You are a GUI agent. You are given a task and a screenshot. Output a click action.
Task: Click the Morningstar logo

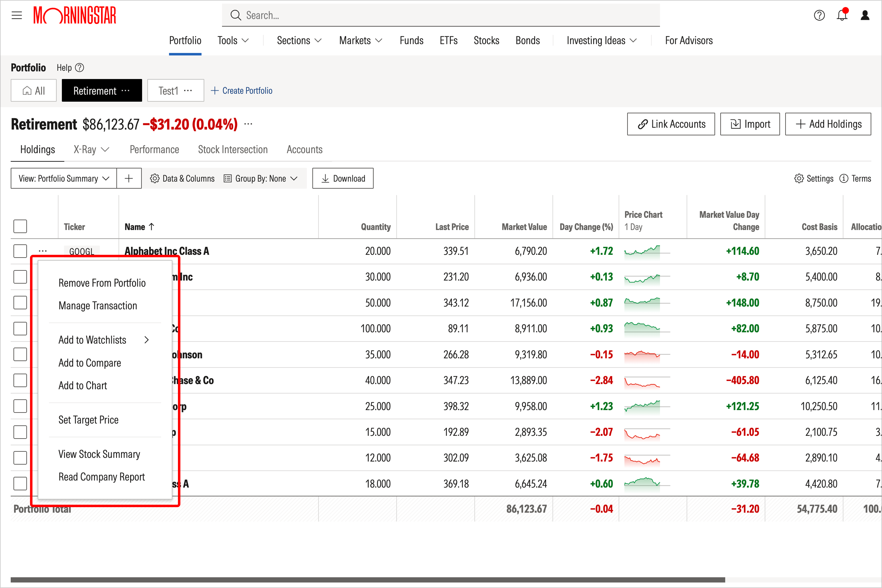[x=75, y=15]
